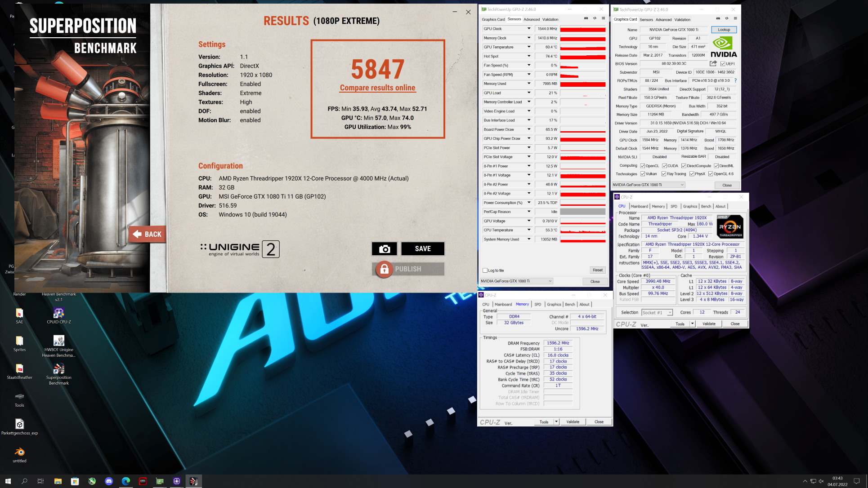Click the GPU Name field NVIDIA GeForce GTX 1080 Ti
This screenshot has width=868, height=488.
674,30
